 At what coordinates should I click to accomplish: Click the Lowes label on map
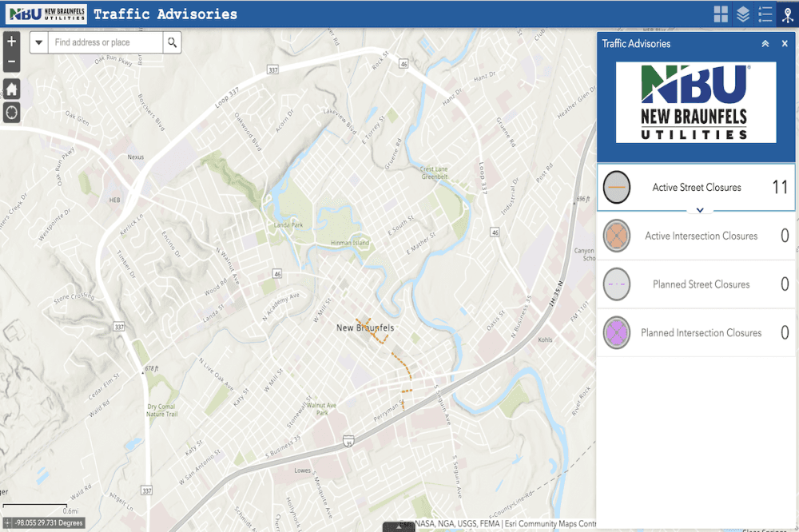(x=302, y=470)
